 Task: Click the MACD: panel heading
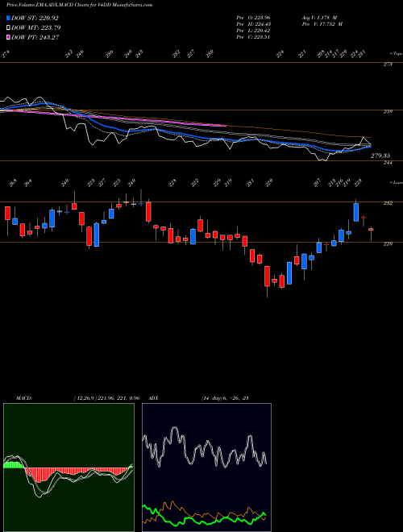[x=24, y=398]
